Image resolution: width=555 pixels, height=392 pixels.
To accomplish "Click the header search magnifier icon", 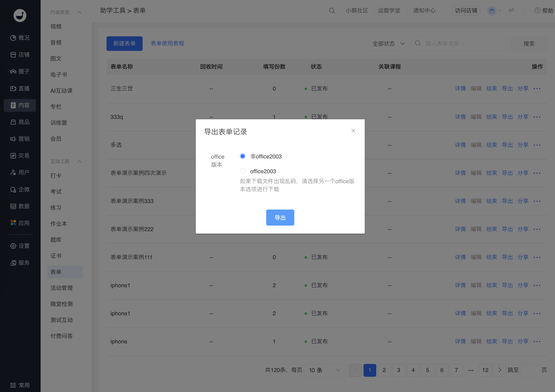I will tap(332, 11).
